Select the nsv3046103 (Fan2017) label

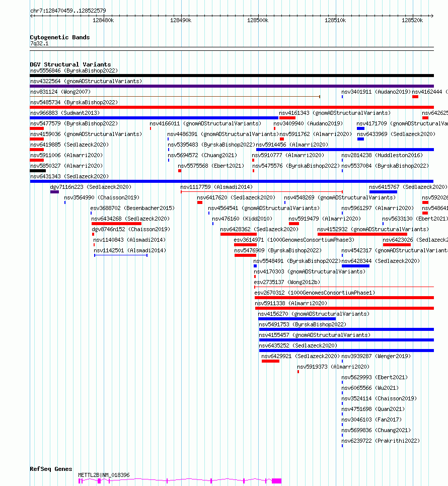click(x=371, y=420)
